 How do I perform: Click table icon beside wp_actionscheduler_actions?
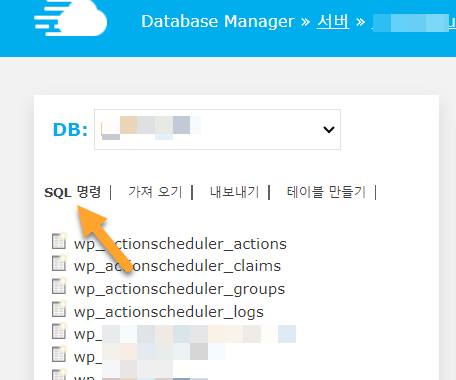click(59, 241)
